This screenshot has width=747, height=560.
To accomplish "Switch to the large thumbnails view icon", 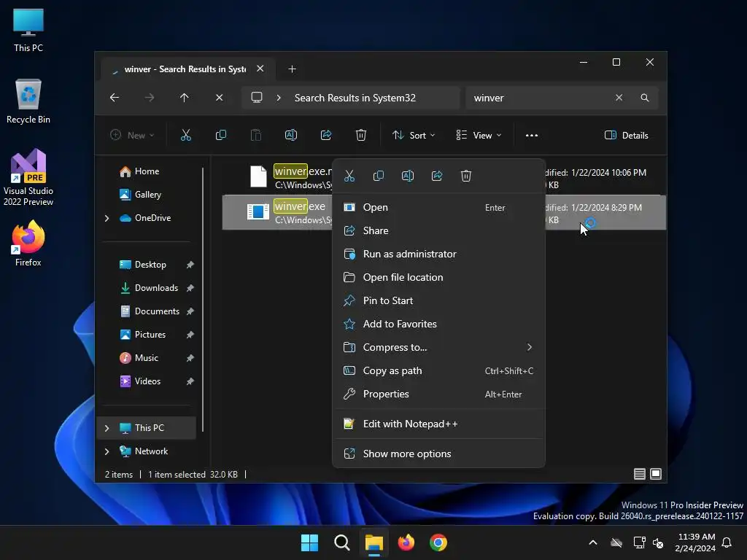I will 656,474.
